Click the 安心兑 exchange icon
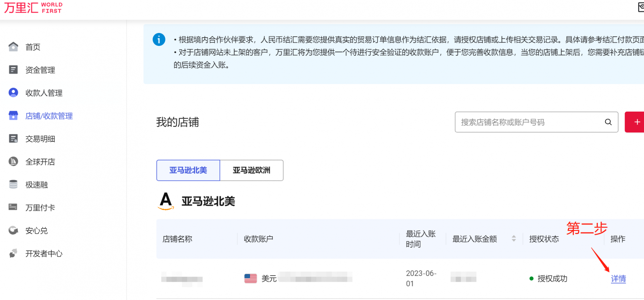Screen dimensions: 644x300 13,230
